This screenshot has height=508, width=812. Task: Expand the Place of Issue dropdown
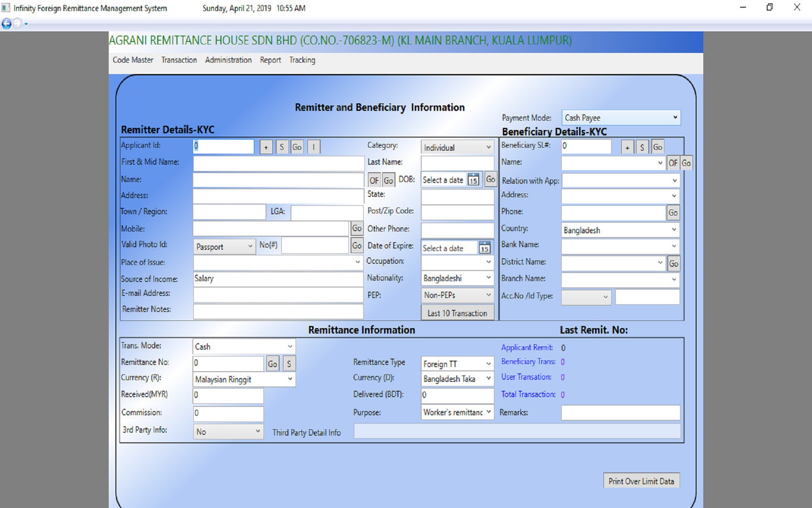pos(278,262)
